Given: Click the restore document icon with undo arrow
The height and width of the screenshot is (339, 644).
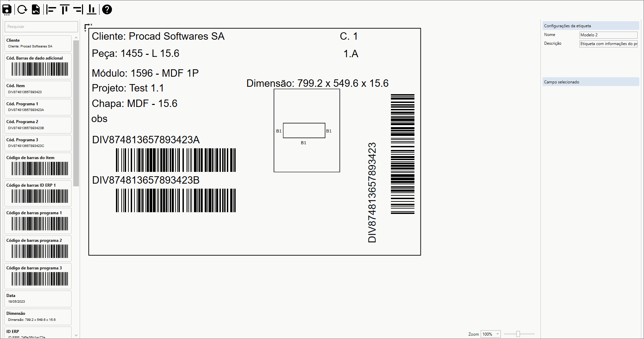Looking at the screenshot, I should (x=36, y=9).
